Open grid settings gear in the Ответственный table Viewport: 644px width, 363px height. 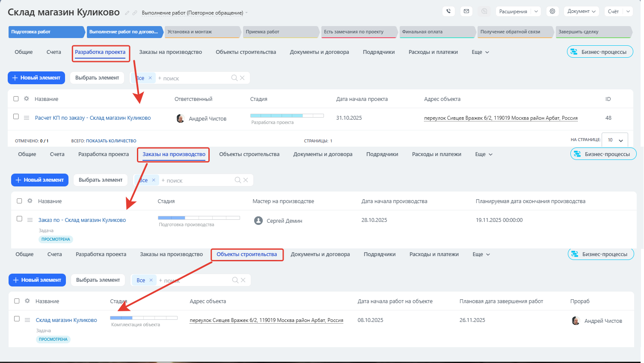[27, 99]
